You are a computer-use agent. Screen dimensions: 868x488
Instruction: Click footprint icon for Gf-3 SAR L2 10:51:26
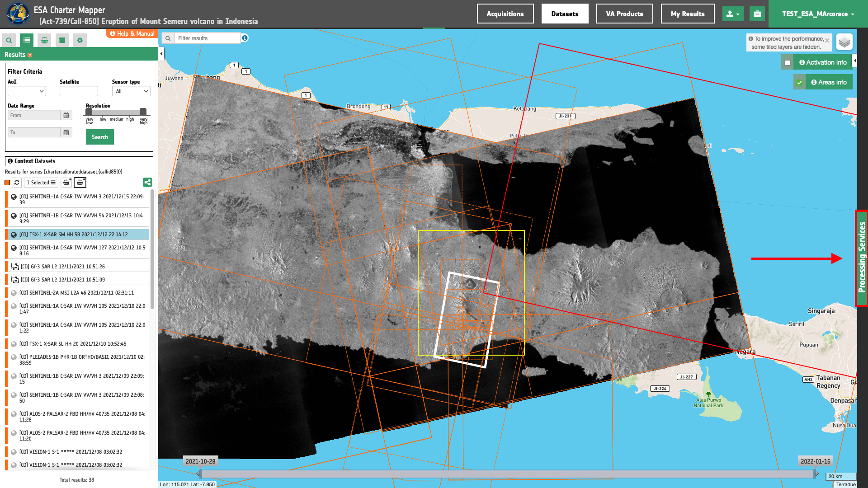[x=15, y=267]
